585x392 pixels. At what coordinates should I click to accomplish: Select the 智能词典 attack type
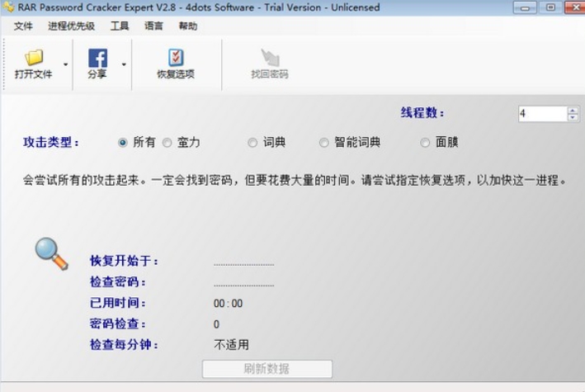point(323,143)
